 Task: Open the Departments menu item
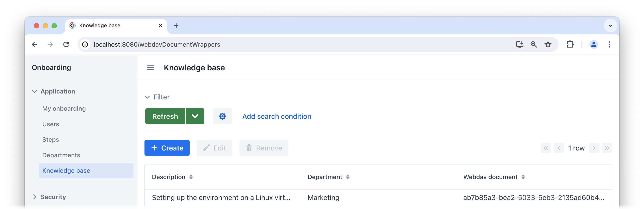(x=61, y=155)
